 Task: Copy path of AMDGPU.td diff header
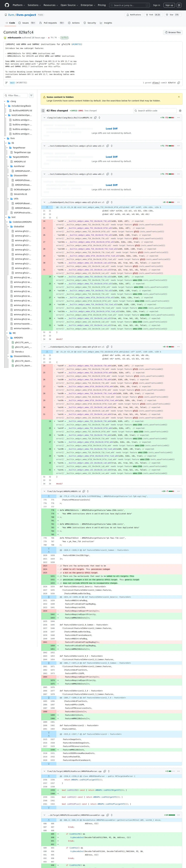84,491
